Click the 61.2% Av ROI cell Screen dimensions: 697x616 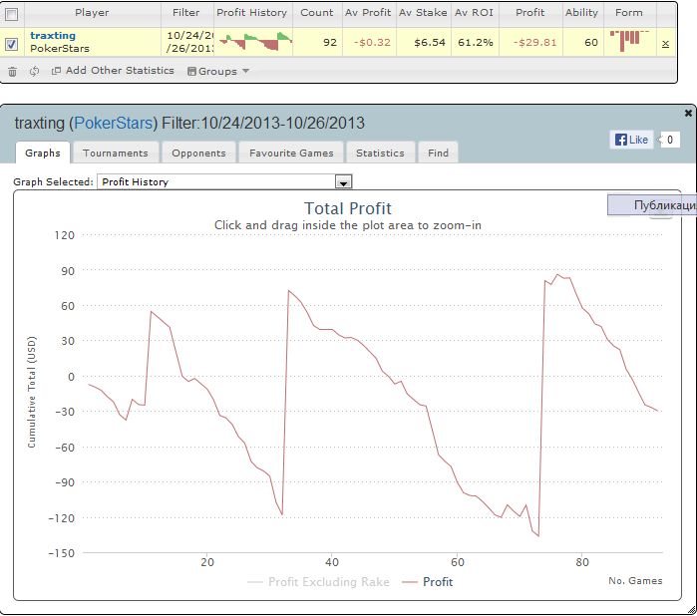476,42
